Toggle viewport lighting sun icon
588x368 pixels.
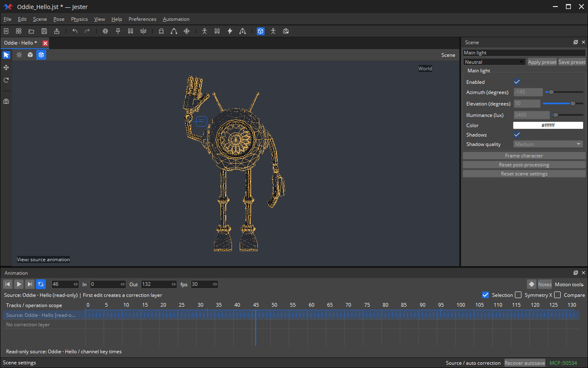(x=19, y=55)
